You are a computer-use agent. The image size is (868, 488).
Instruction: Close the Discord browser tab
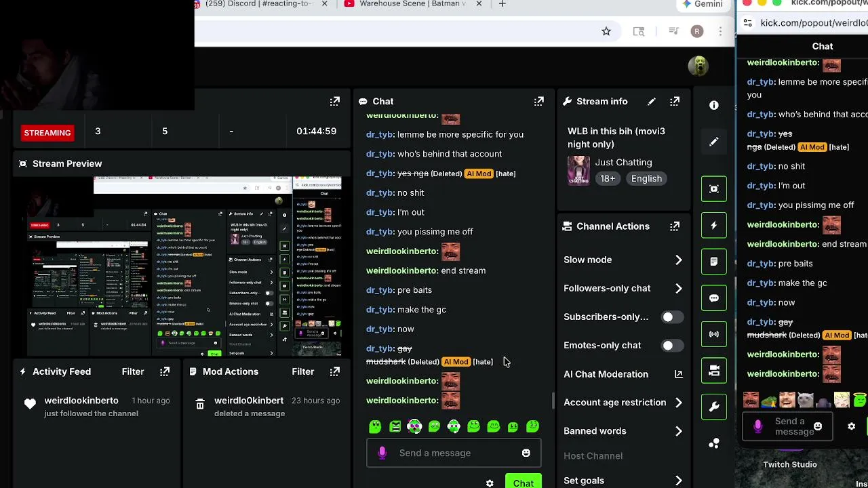(x=324, y=4)
